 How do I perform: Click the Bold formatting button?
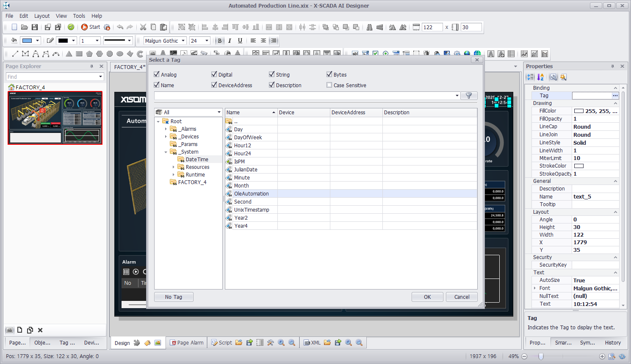tap(219, 41)
